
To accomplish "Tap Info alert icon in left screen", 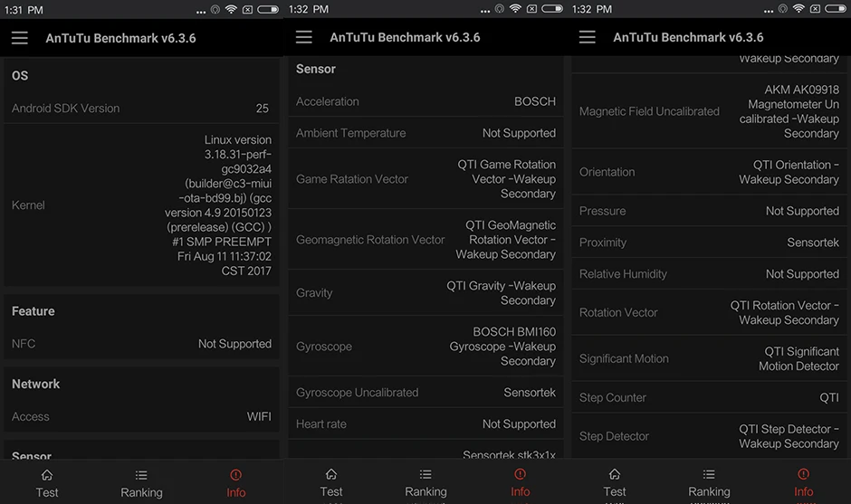I will (235, 475).
